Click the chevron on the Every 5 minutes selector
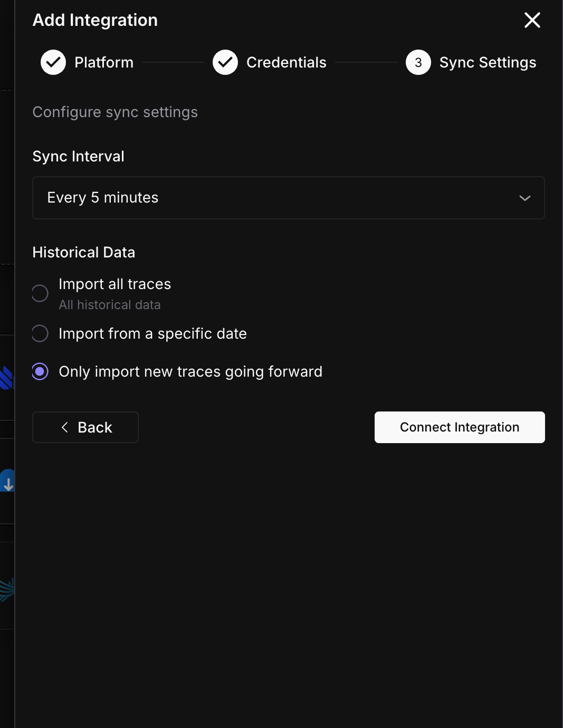Image resolution: width=563 pixels, height=728 pixels. pyautogui.click(x=524, y=198)
